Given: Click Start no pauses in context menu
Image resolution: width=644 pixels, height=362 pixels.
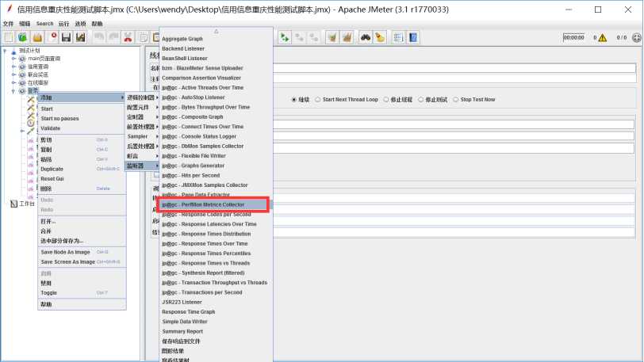Looking at the screenshot, I should (82, 119).
